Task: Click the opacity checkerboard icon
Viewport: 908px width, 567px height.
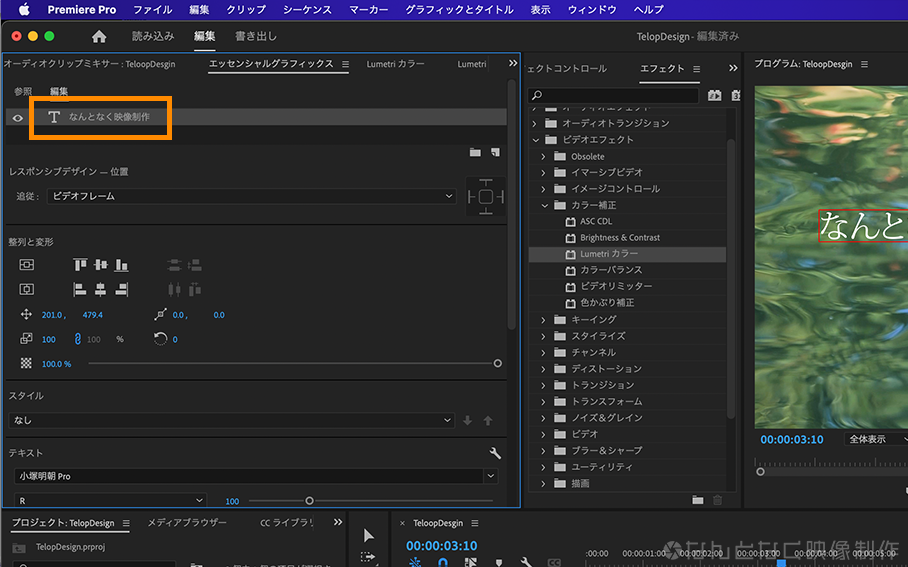Action: pyautogui.click(x=26, y=363)
